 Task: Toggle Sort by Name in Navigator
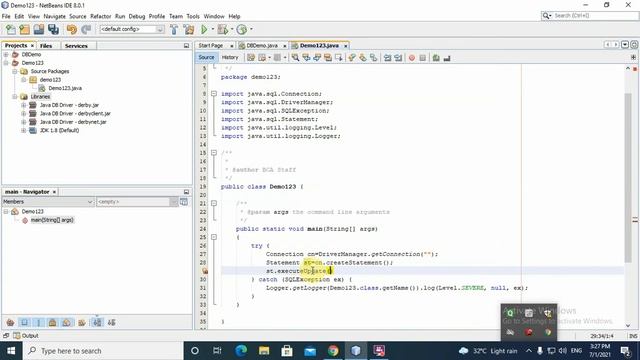97,322
